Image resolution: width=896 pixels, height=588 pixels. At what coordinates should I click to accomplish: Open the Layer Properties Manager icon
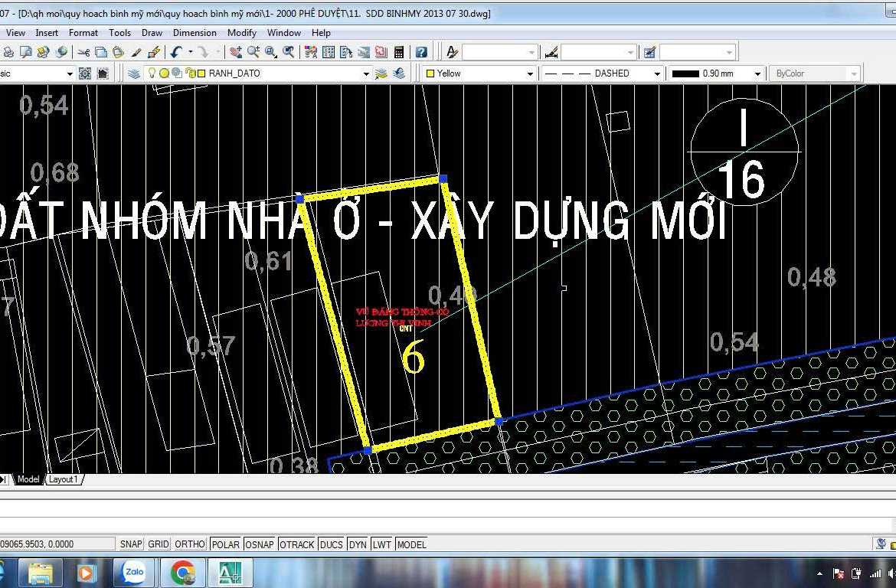(134, 73)
